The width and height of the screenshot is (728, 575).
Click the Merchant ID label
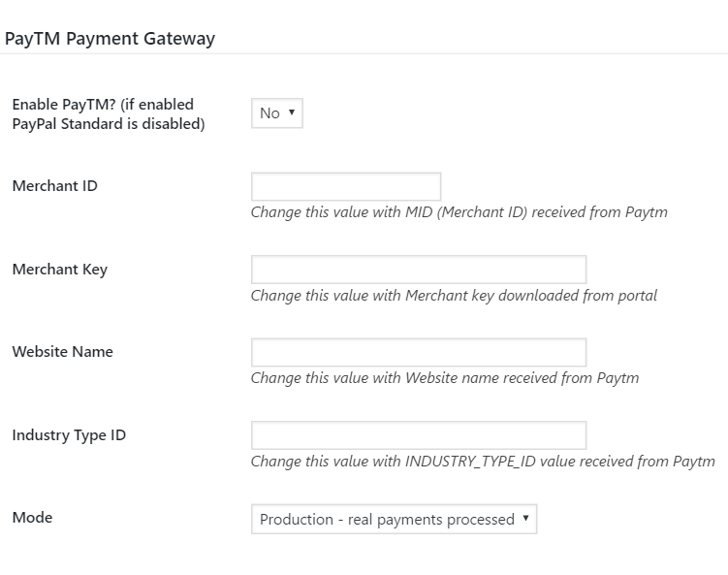click(x=55, y=186)
